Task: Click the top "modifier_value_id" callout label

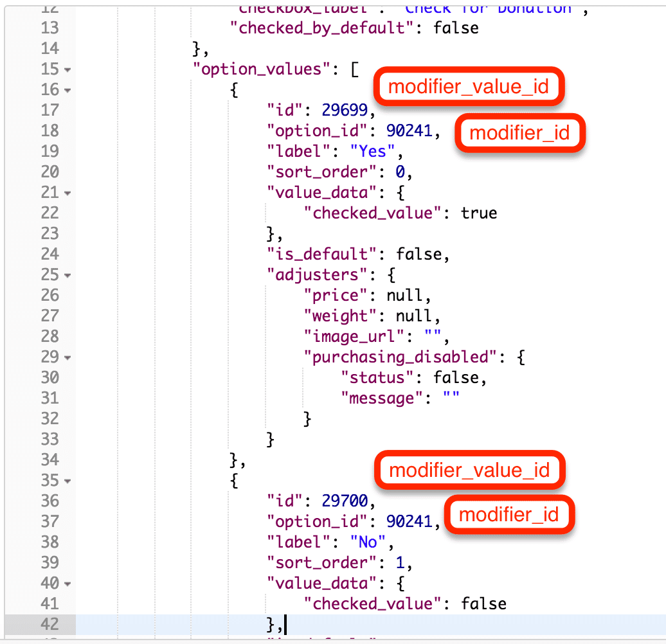Action: (x=469, y=86)
